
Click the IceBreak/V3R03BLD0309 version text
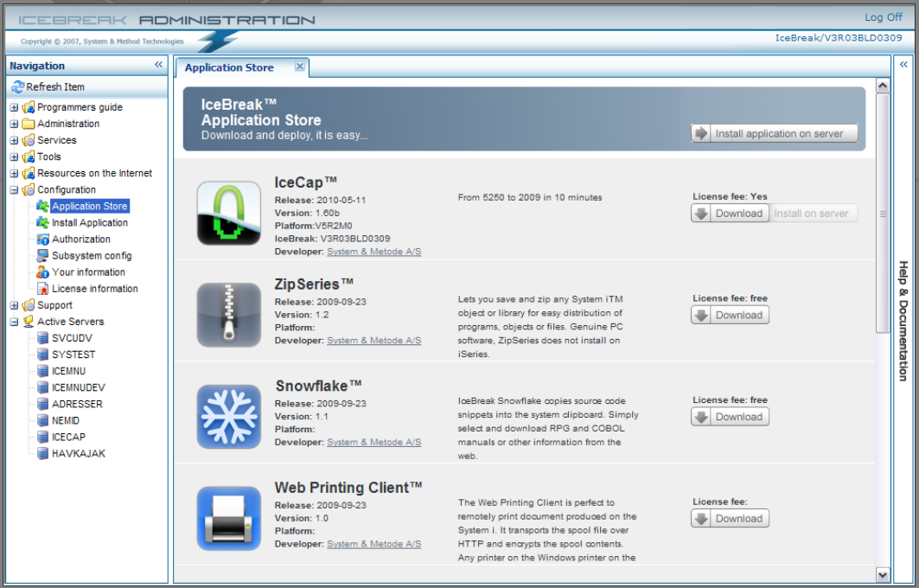coord(839,38)
